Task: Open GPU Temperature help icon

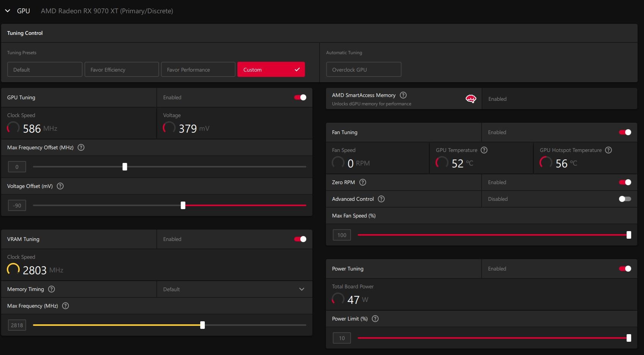Action: coord(484,150)
